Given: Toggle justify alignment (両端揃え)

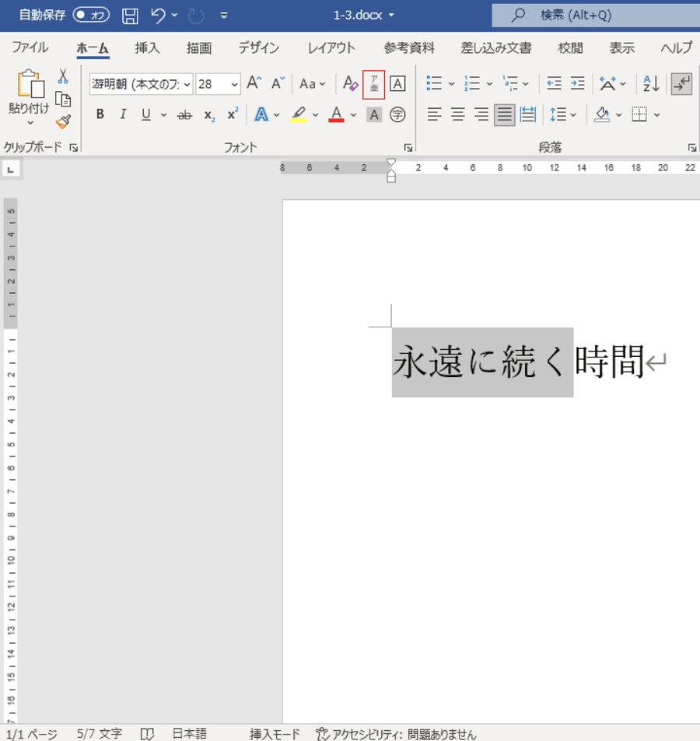Looking at the screenshot, I should [x=504, y=115].
